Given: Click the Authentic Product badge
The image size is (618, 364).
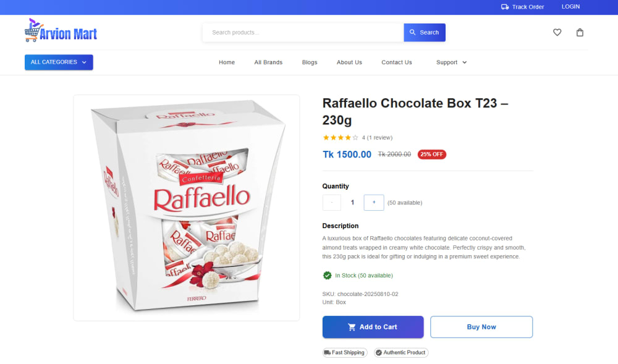Looking at the screenshot, I should point(400,353).
